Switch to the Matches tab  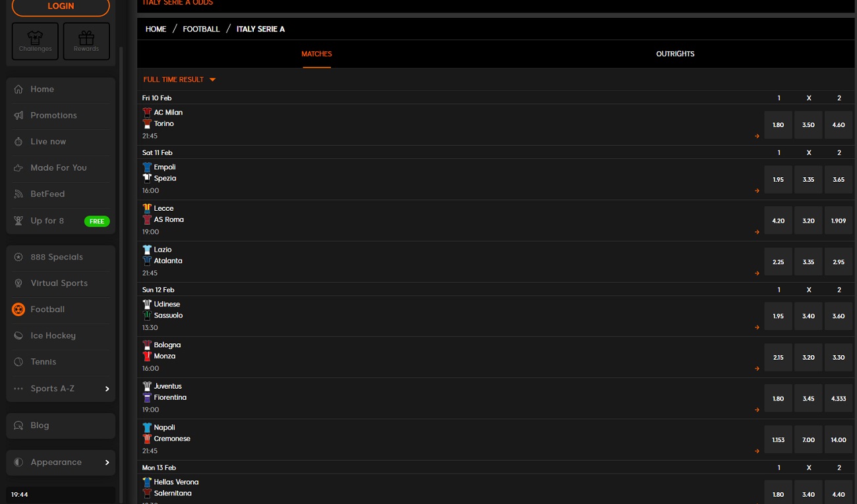click(316, 54)
